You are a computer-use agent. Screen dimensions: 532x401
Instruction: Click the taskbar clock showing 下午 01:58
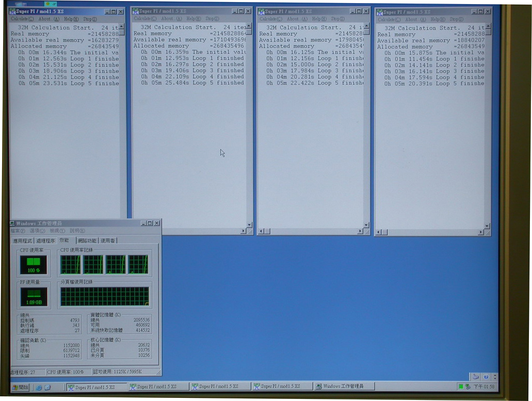click(483, 387)
